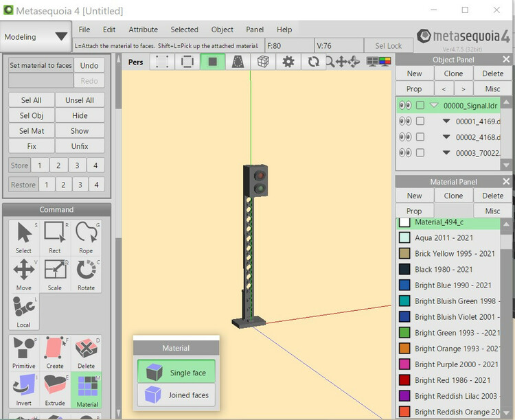The height and width of the screenshot is (420, 515).
Task: Toggle perspective grid view icon
Action: (x=238, y=62)
